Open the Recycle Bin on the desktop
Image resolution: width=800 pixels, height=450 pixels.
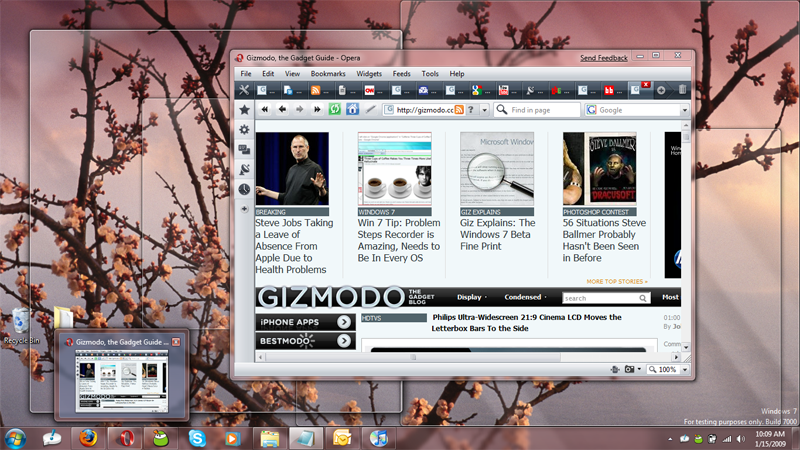tap(21, 326)
